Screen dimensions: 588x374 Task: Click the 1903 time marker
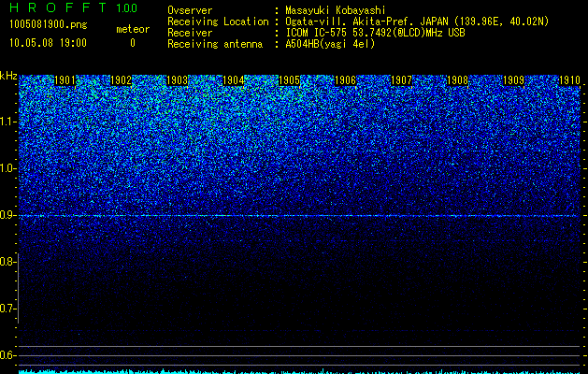[x=177, y=80]
